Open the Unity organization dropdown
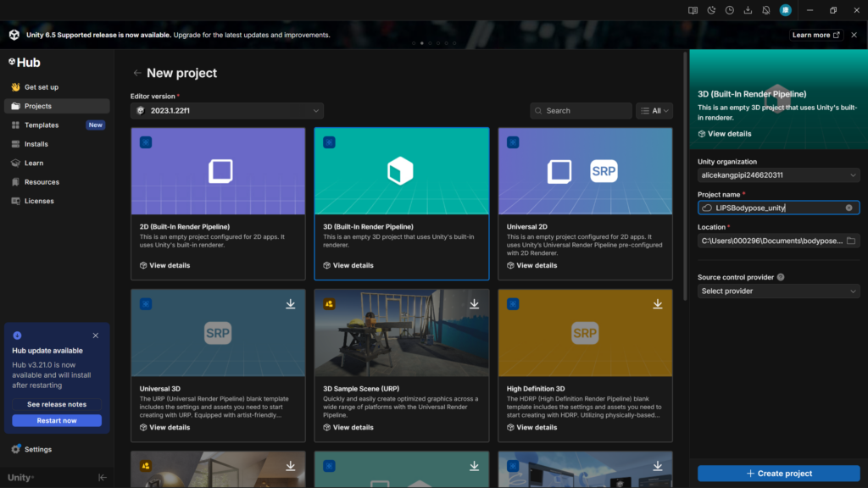This screenshot has width=868, height=488. point(778,175)
